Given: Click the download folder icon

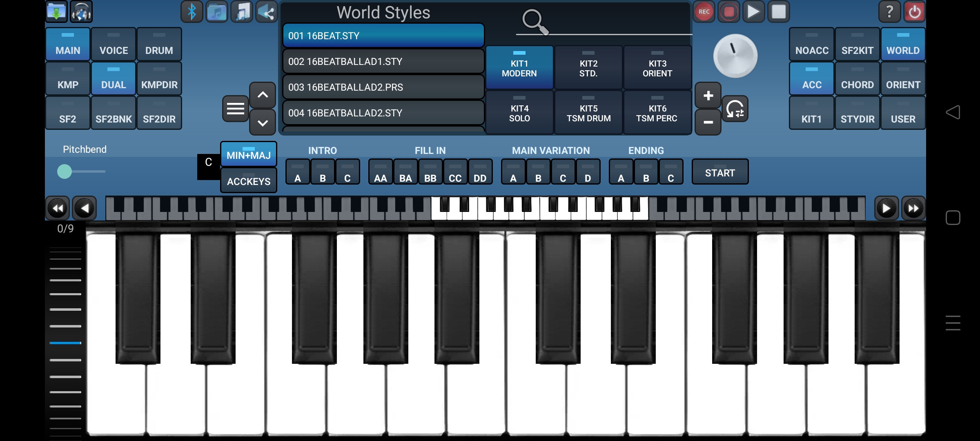Looking at the screenshot, I should (x=56, y=12).
